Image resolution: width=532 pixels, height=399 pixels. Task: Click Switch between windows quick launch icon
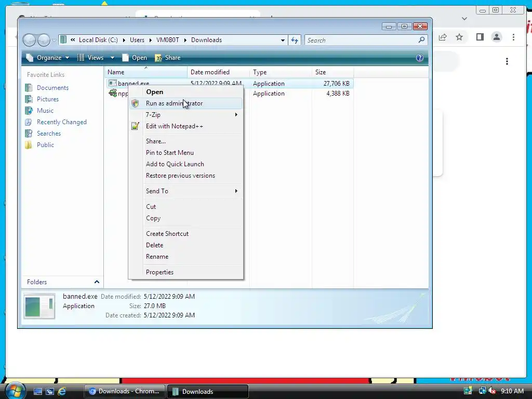[49, 392]
